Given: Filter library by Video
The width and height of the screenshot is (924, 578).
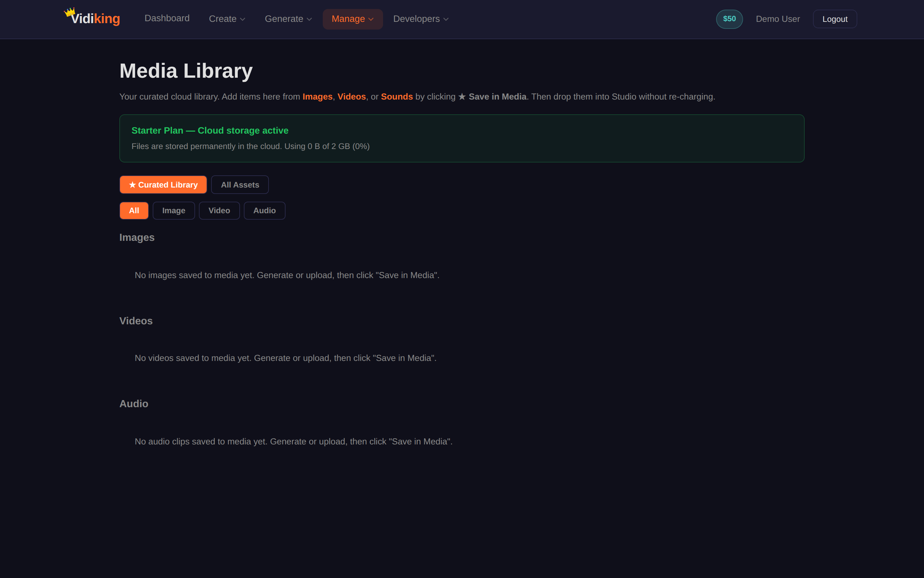Looking at the screenshot, I should pyautogui.click(x=219, y=211).
